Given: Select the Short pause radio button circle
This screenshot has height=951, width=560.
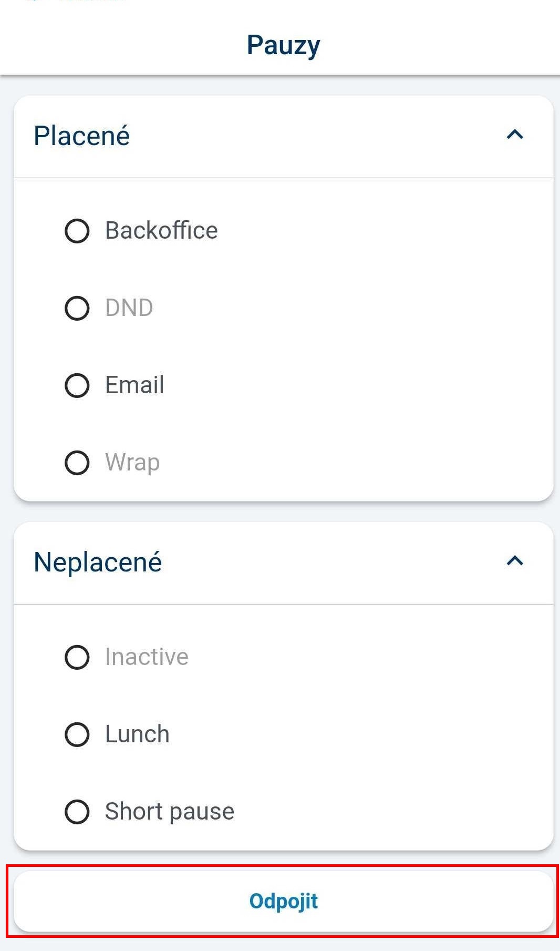Looking at the screenshot, I should tap(77, 812).
